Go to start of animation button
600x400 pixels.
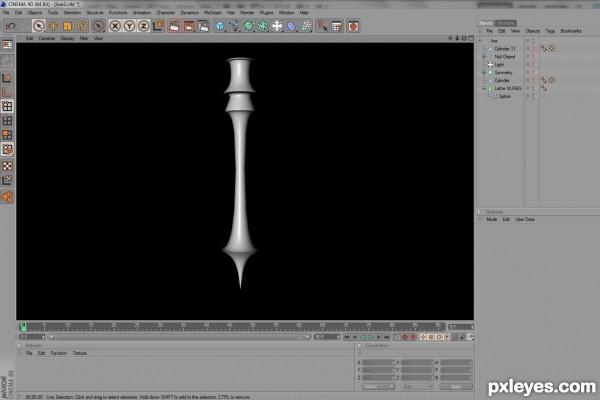pos(346,337)
